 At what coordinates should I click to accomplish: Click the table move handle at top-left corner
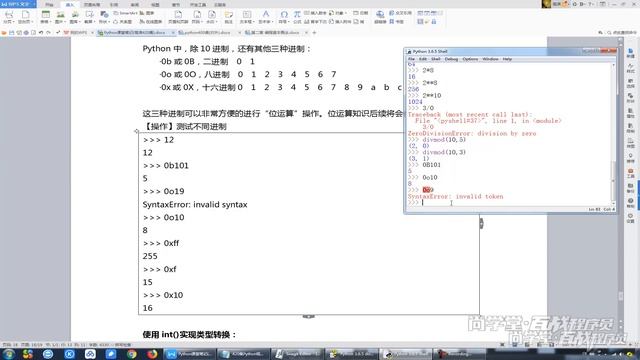pyautogui.click(x=136, y=131)
